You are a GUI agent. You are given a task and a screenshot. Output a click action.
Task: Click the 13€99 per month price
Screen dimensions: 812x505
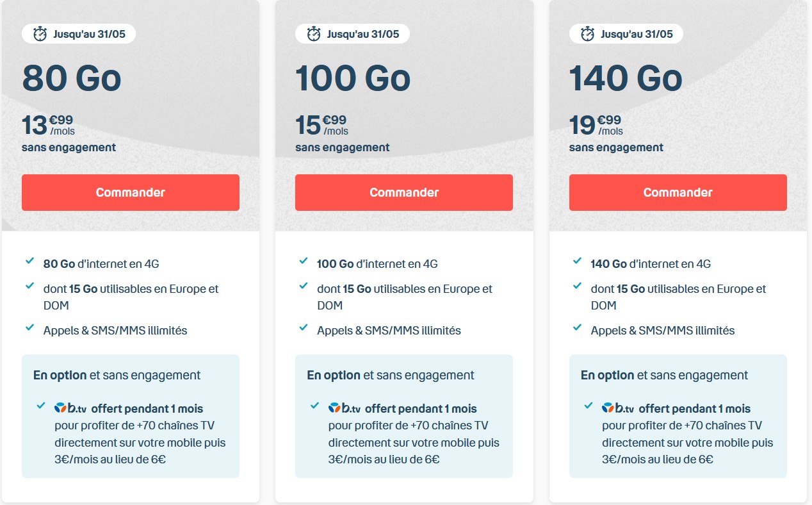48,125
